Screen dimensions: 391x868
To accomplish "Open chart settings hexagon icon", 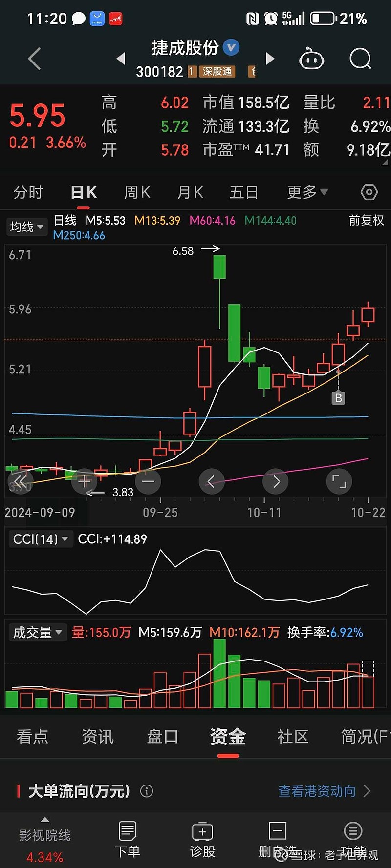I will pyautogui.click(x=369, y=192).
